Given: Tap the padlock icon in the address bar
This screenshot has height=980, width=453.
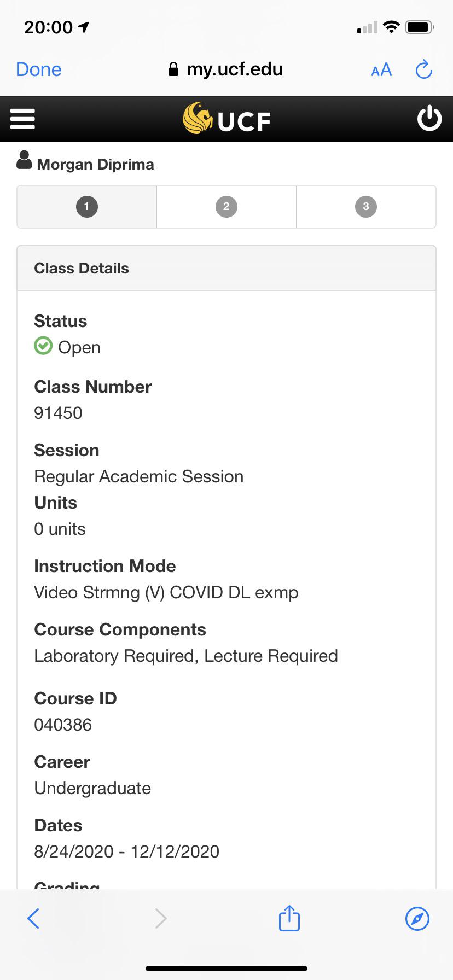Looking at the screenshot, I should (x=173, y=69).
